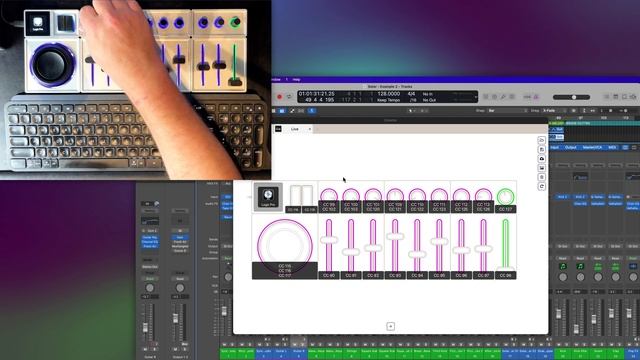Open the Snap dropdown showing Bar
Screen dimensions: 640x360
tap(507, 111)
